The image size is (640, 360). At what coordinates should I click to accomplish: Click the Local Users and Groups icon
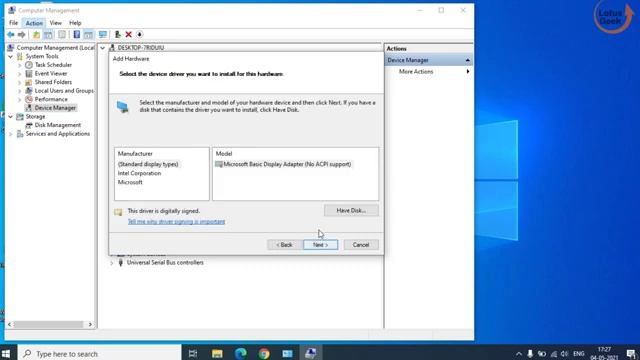click(x=29, y=91)
